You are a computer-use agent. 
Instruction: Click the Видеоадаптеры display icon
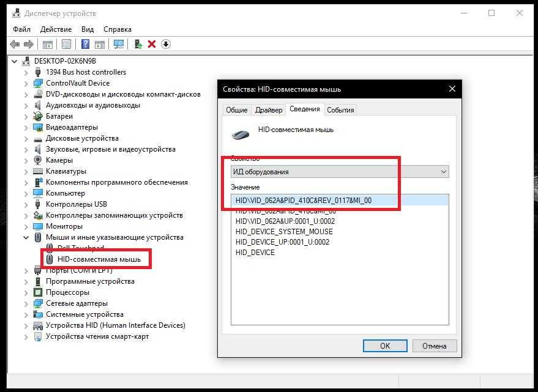38,127
